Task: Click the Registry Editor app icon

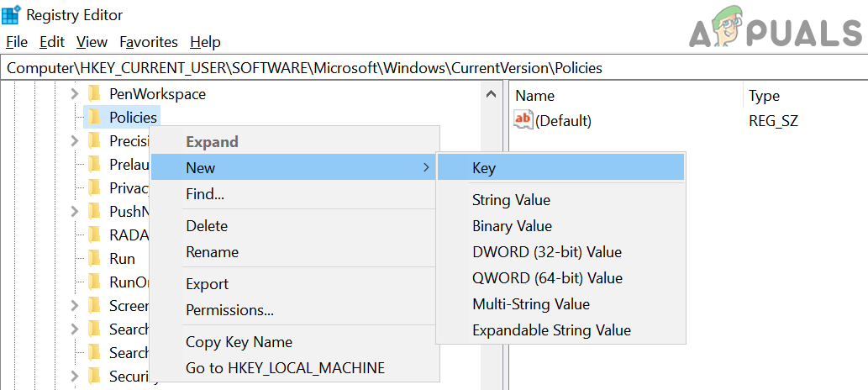Action: [11, 15]
